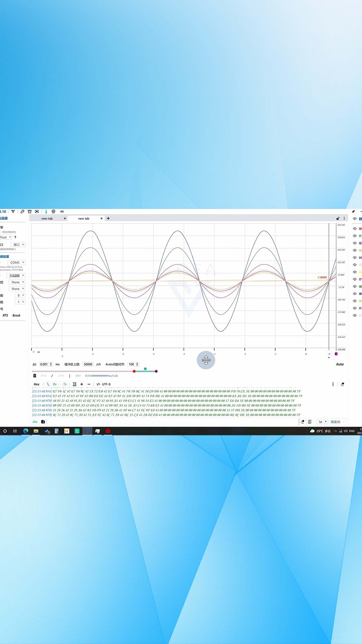
Task: Toggle visibility of channel I4
Action: (x=355, y=258)
